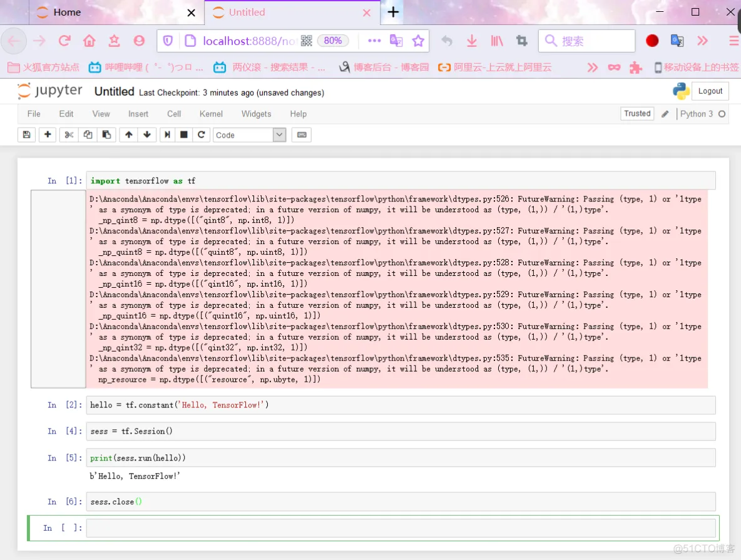Screen dimensions: 741x560
Task: Open the Help menu
Action: (x=298, y=114)
